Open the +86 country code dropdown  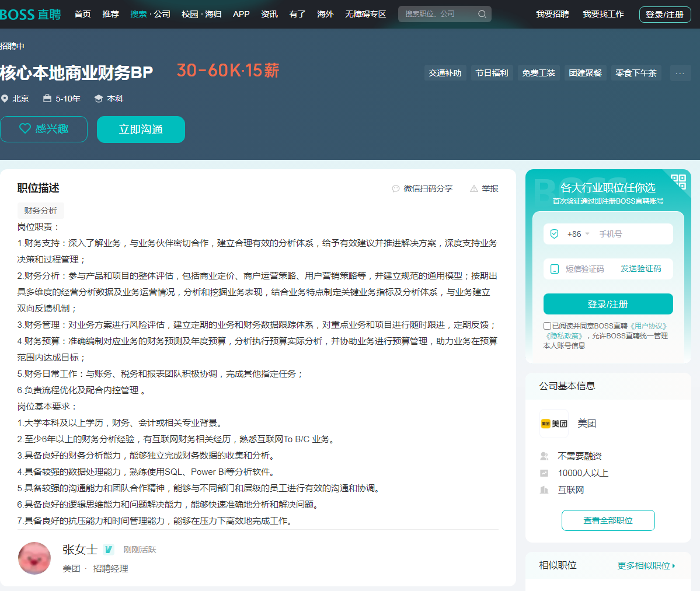576,234
